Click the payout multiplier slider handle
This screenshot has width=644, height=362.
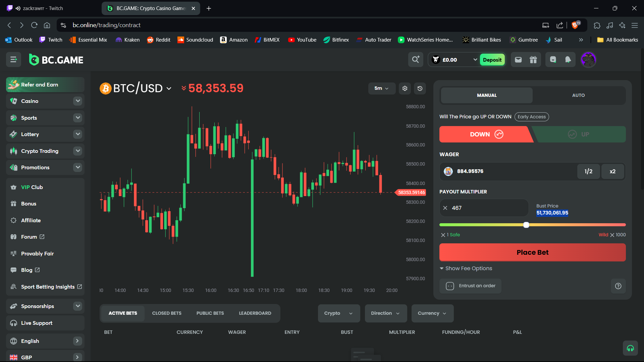point(526,225)
